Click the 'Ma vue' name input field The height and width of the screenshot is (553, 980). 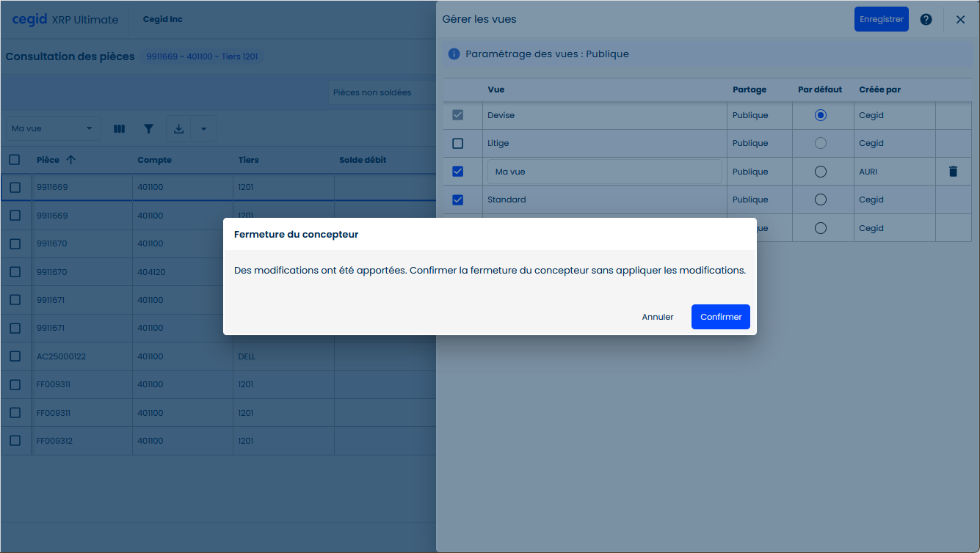(x=604, y=172)
